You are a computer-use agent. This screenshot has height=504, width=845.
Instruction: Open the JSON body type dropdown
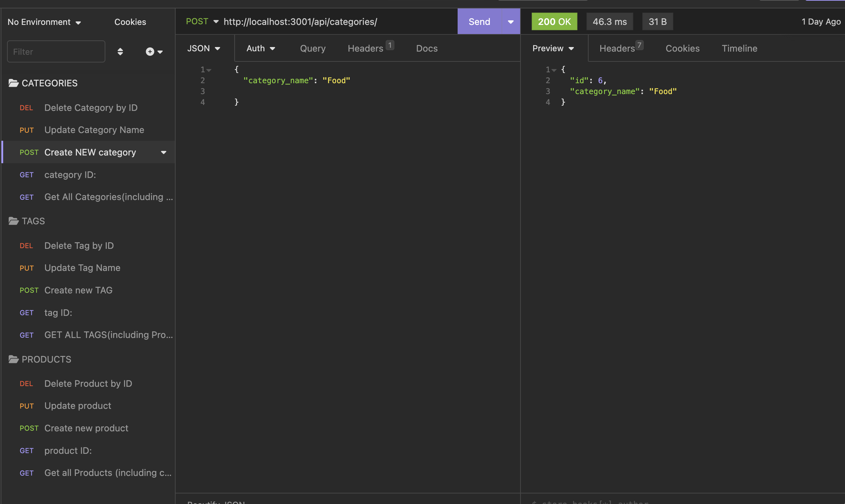(x=204, y=48)
